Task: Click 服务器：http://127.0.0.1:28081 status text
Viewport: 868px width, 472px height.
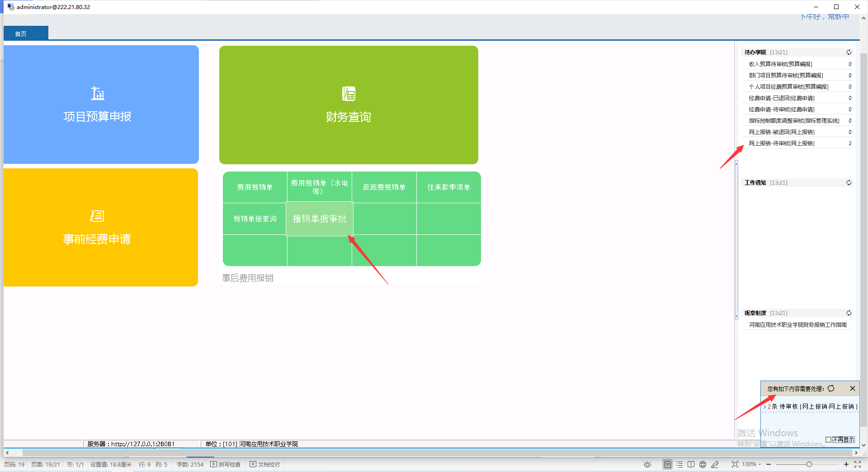Action: [131, 444]
